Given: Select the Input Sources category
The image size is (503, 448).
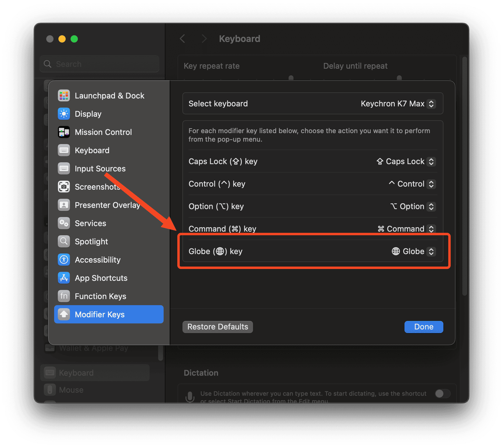Looking at the screenshot, I should click(109, 168).
